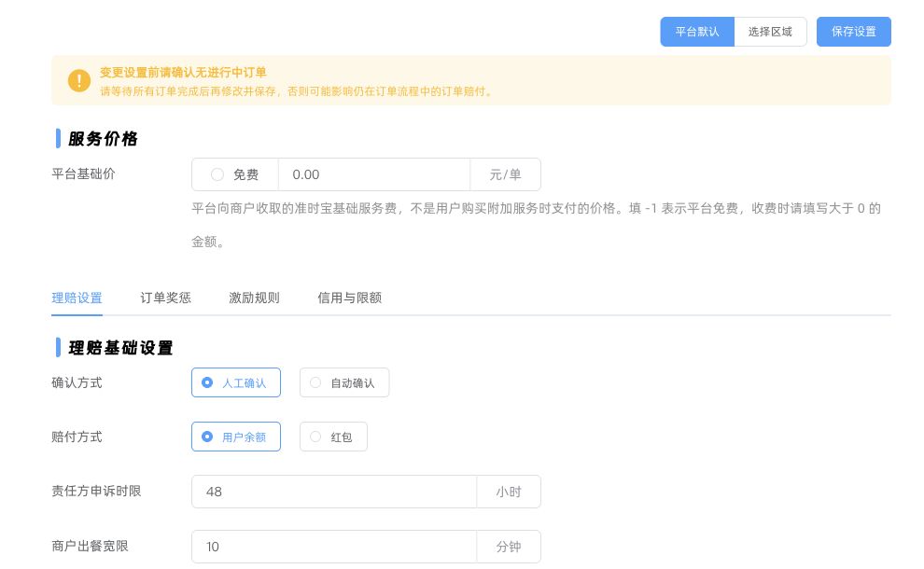Screen dimensions: 924x569
Task: Click the 保存设置 button
Action: 853,32
